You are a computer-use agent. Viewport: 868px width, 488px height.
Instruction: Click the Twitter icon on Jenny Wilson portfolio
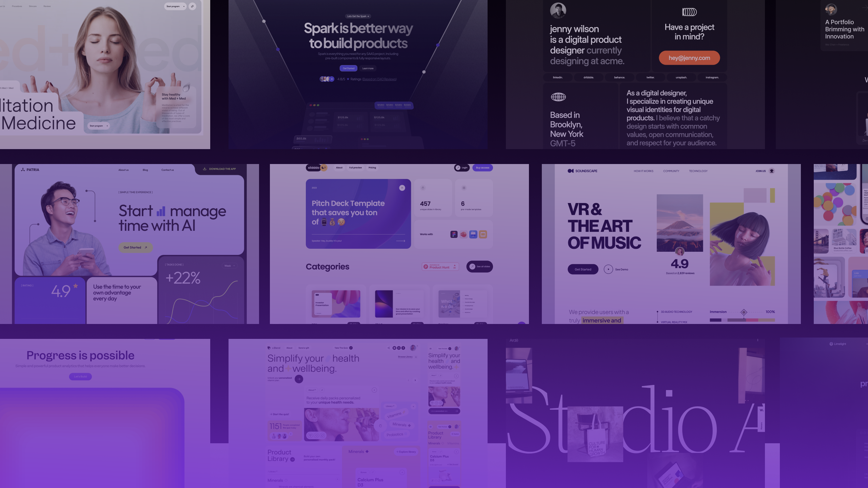click(650, 78)
